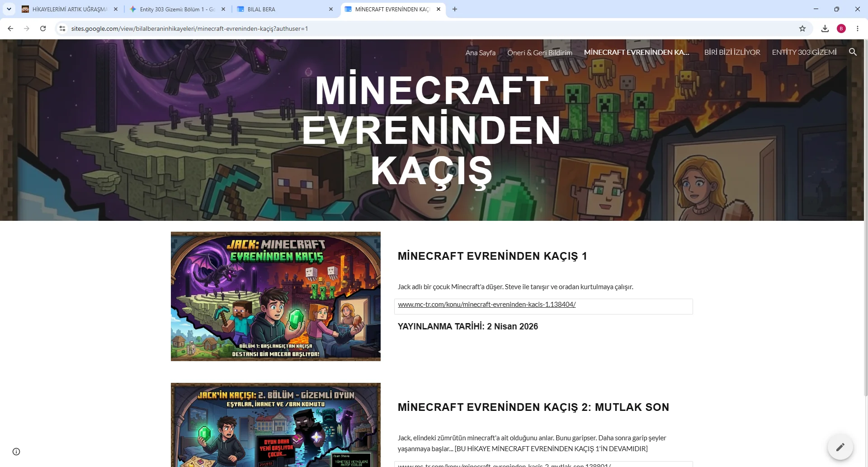
Task: Click the large MİNECRAFT EVRENİNDEN KAÇIŞ banner title
Action: [432, 130]
